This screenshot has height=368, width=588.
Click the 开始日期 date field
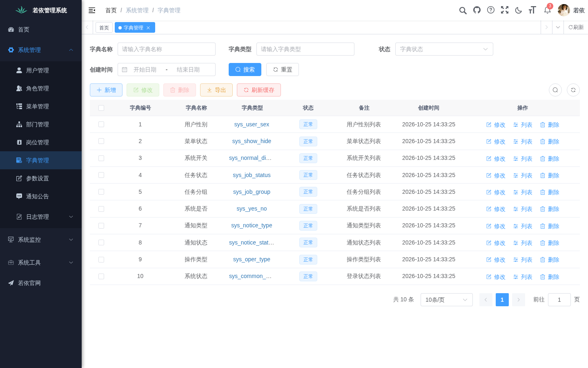pos(145,70)
